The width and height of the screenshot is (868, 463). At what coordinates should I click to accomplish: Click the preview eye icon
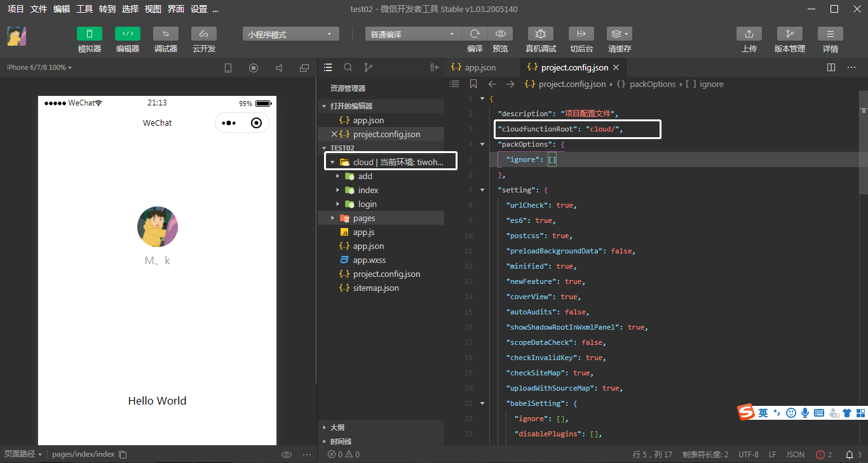coord(500,34)
